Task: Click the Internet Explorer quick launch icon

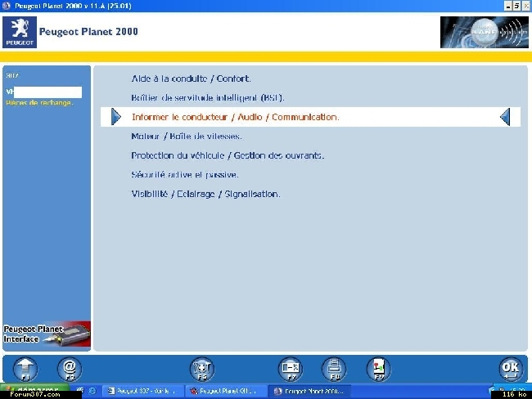Action: coord(92,391)
